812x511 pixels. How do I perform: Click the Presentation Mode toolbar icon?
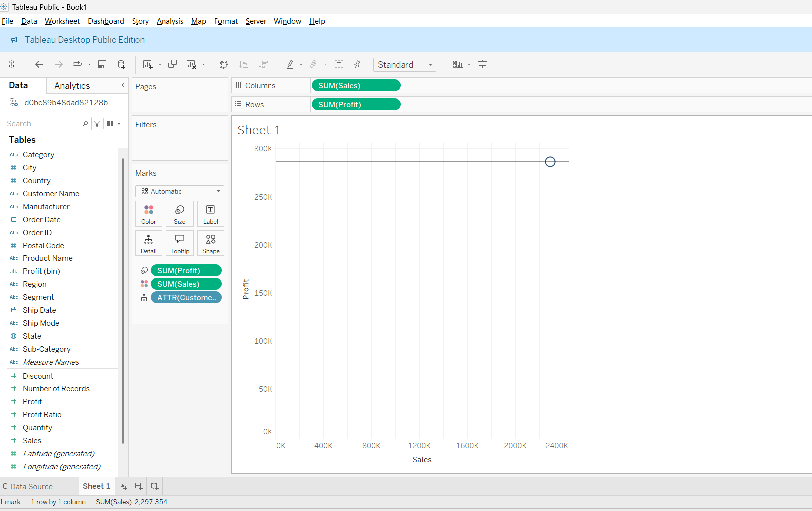coord(482,64)
